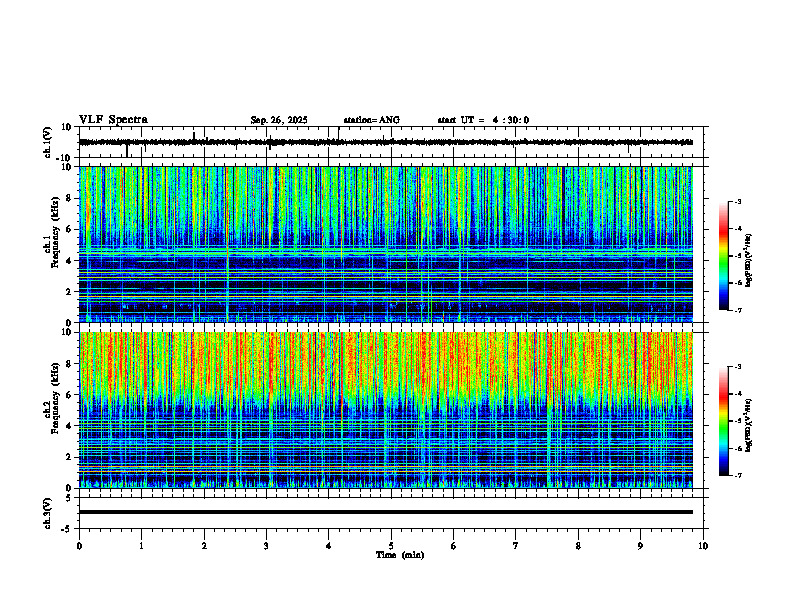
Task: Click the "-3" tick on ch.1 color bar
Action: pyautogui.click(x=738, y=201)
